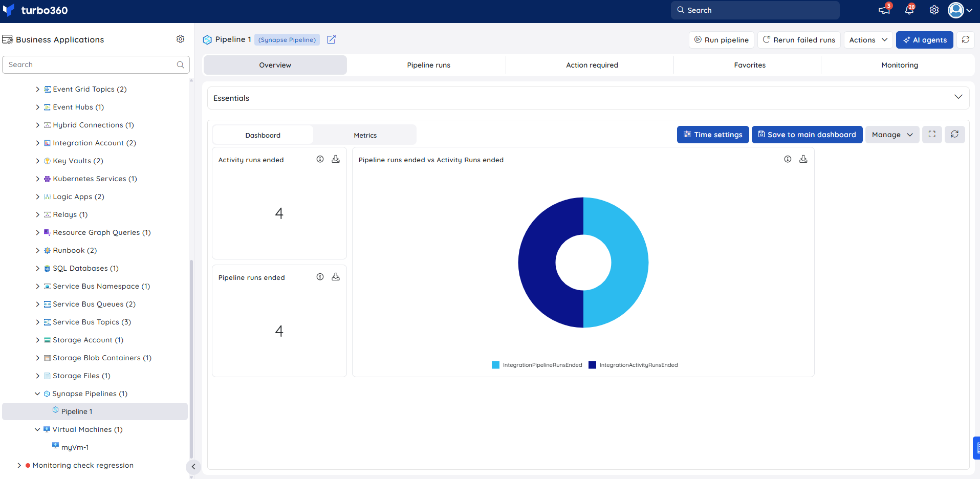Viewport: 980px width, 479px height.
Task: Open the Actions dropdown
Action: pos(868,39)
